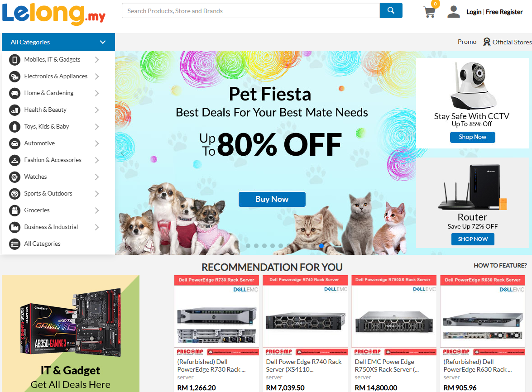The image size is (532, 392).
Task: Expand the Home & Gardening submenu arrow
Action: pos(97,93)
